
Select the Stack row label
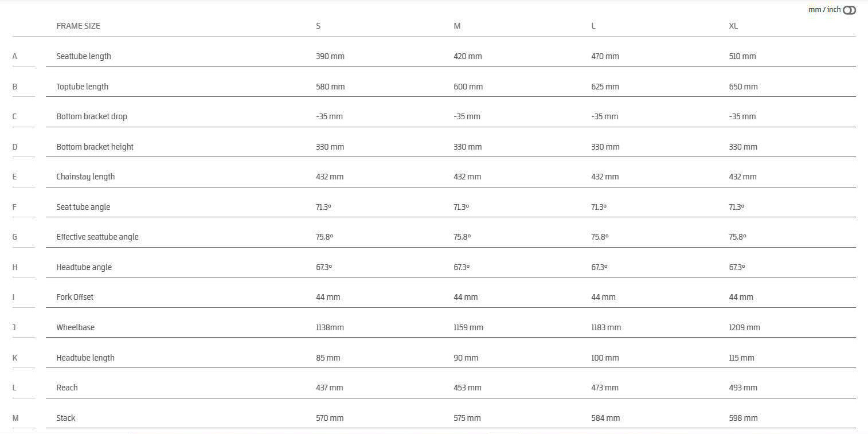tap(65, 418)
